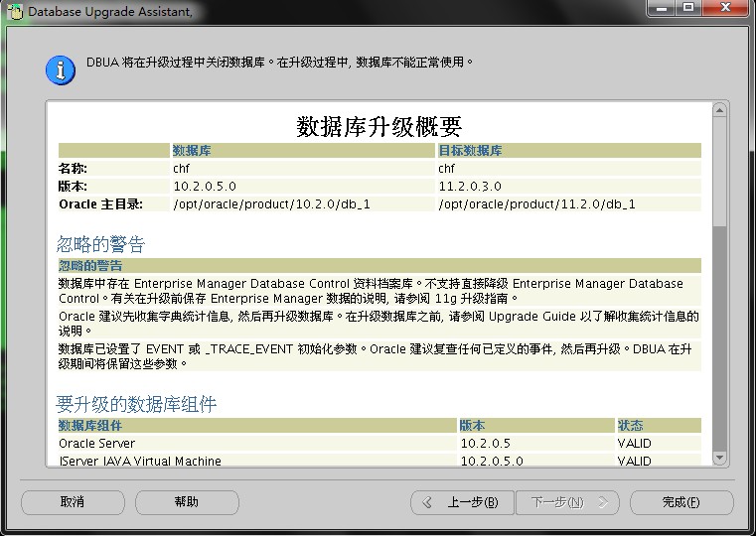
Task: Select the Oracle Server component row
Action: tap(379, 444)
